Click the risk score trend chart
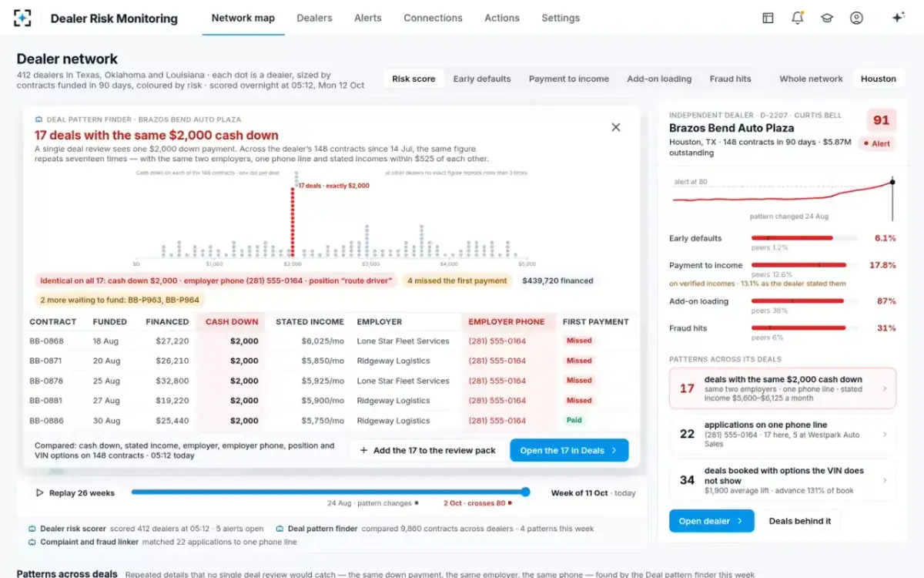 click(783, 199)
